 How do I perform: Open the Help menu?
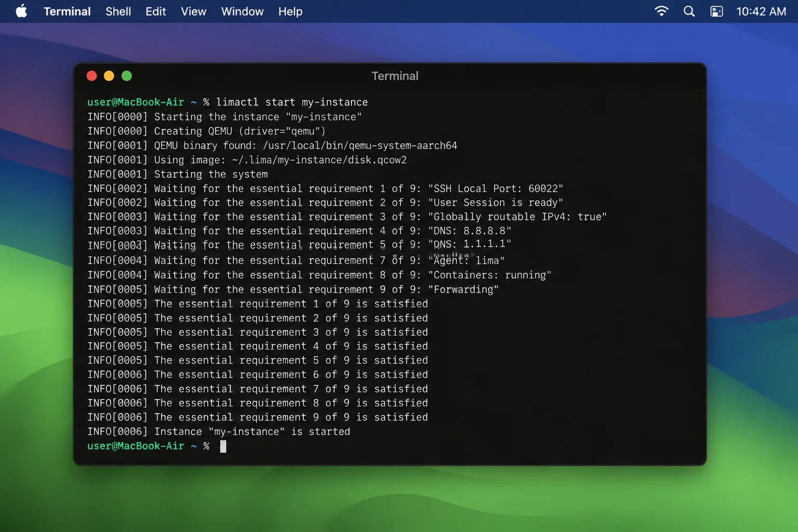(x=290, y=11)
